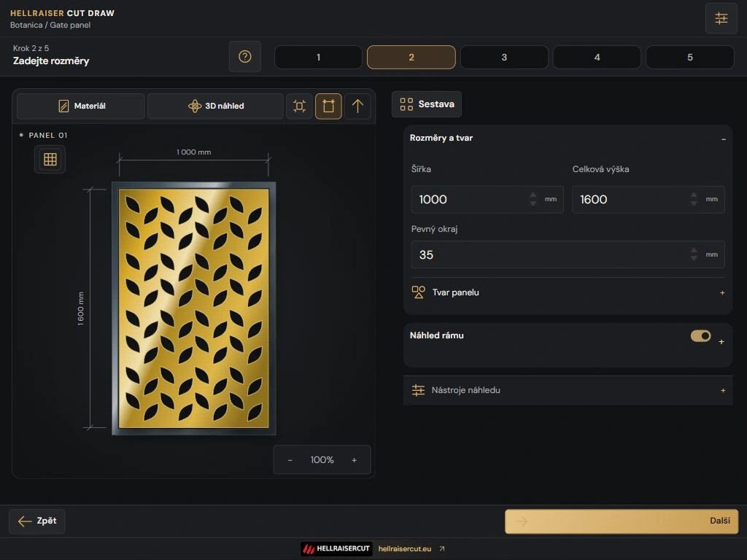747x560 pixels.
Task: Click the Pevný okraj stepper arrows
Action: point(694,254)
